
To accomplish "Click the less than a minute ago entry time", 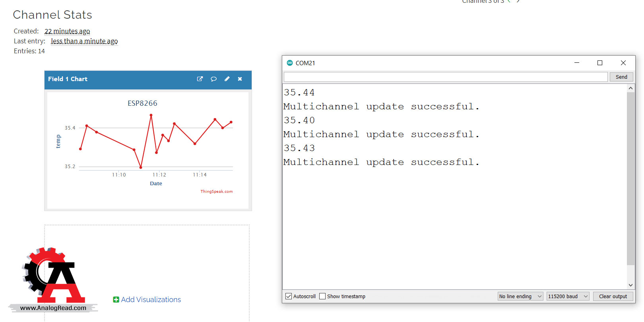I will coord(84,41).
